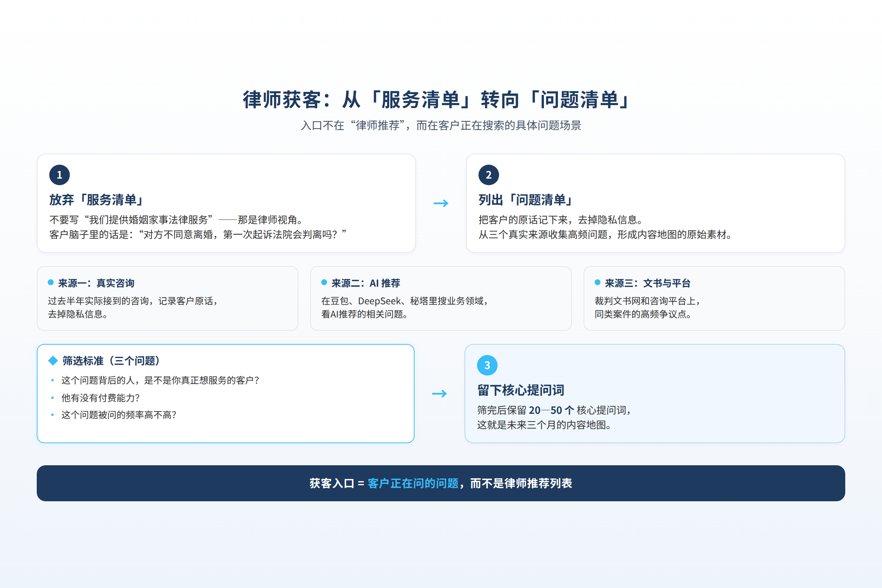The width and height of the screenshot is (882, 588).
Task: Click the text 在豆包、DeepSeek、秘塔里搜业务领域
Action: (405, 301)
